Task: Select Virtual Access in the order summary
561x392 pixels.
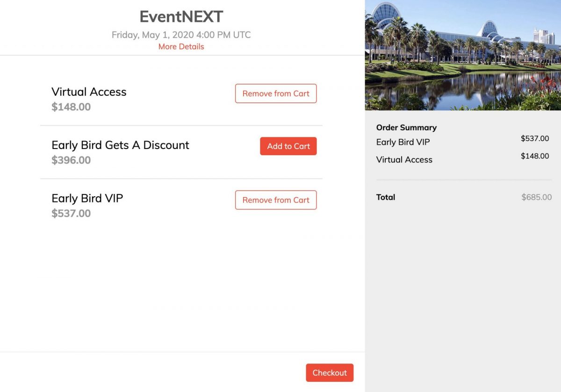Action: click(x=404, y=159)
